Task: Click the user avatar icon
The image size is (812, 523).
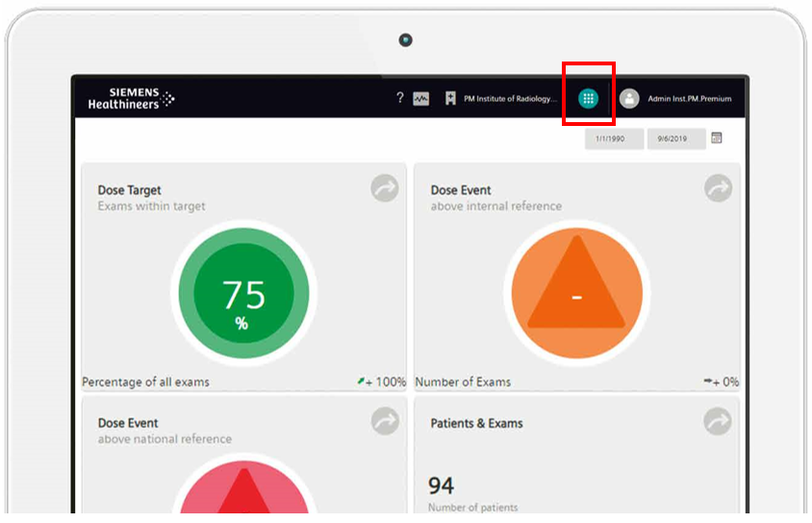Action: (629, 98)
